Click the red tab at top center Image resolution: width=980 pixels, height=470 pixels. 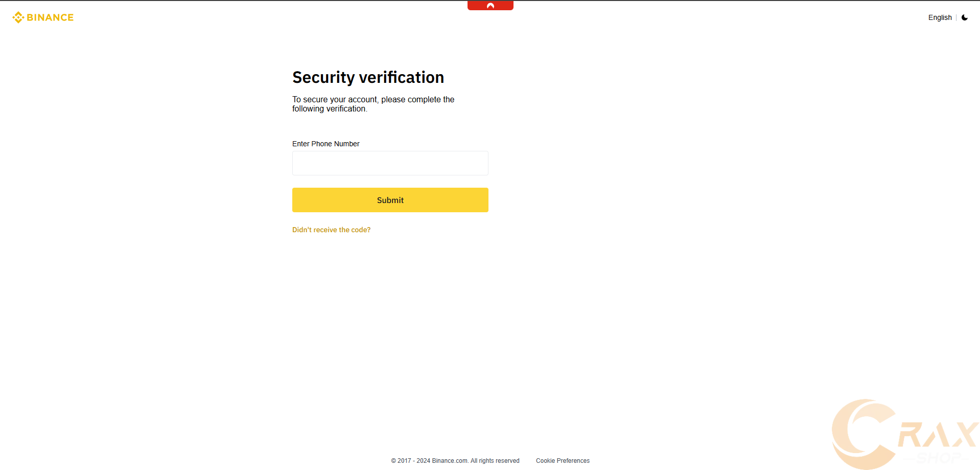click(x=490, y=6)
